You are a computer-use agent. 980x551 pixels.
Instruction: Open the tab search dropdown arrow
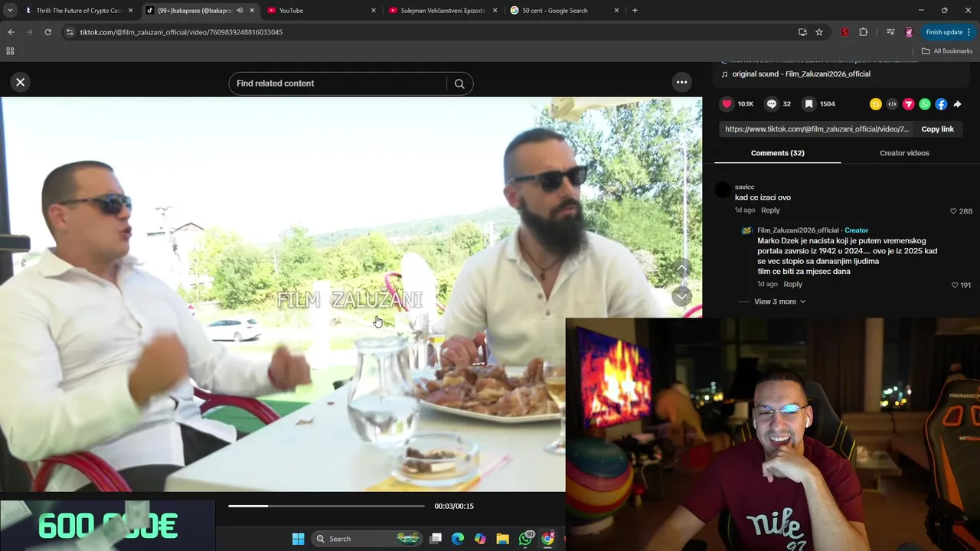10,11
